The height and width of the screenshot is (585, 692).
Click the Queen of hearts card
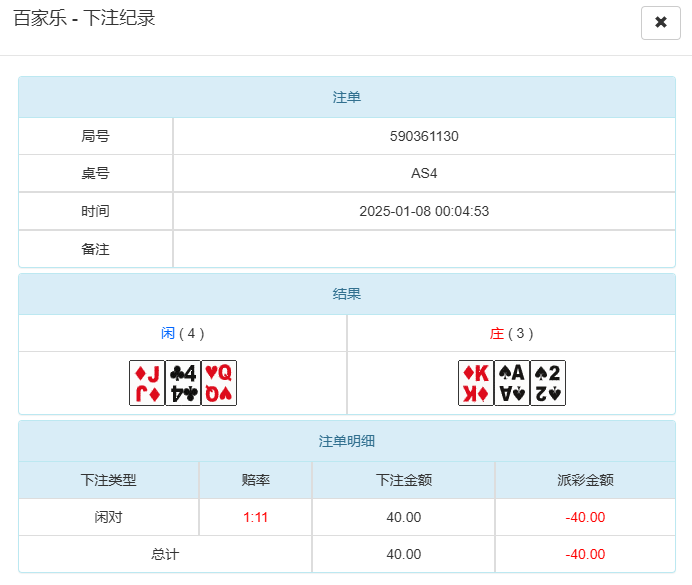(219, 383)
